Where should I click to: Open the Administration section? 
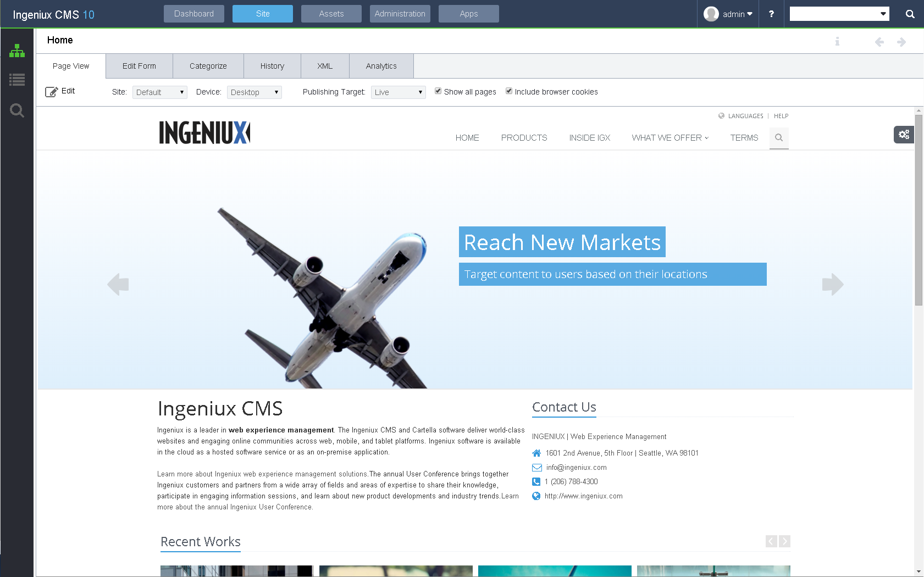(x=400, y=13)
